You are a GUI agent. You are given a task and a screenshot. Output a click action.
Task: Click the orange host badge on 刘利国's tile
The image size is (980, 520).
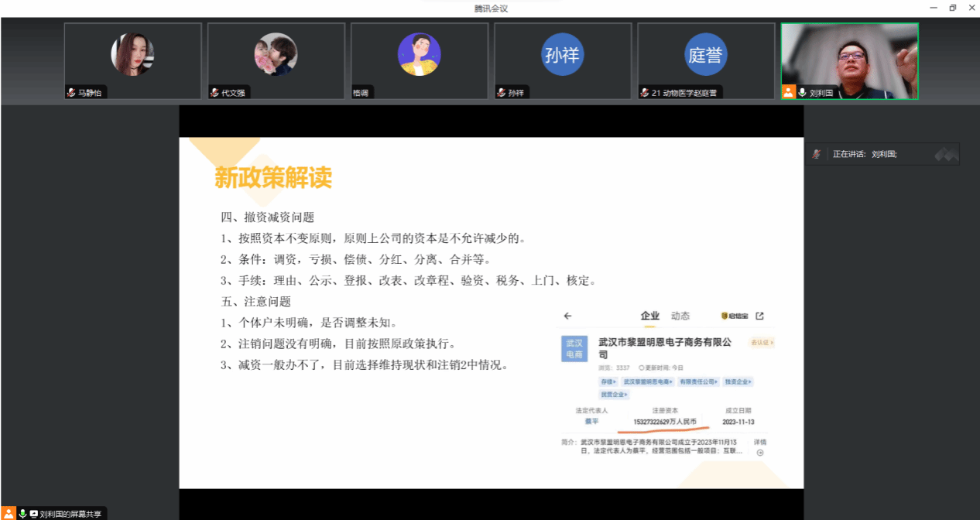point(788,92)
